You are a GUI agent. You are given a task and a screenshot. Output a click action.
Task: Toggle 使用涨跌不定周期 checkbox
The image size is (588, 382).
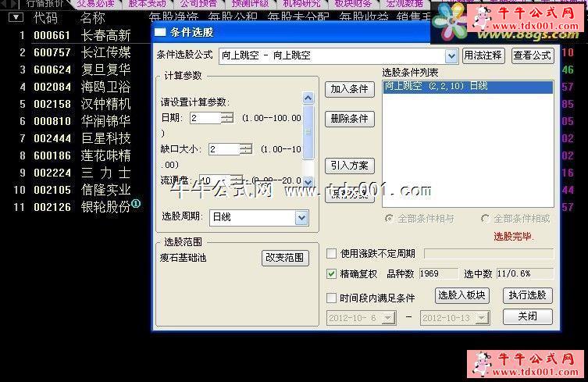coord(331,254)
